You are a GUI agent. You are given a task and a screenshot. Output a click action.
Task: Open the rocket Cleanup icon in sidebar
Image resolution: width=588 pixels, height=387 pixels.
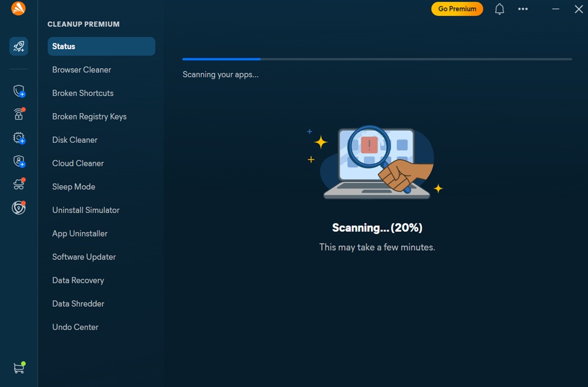pyautogui.click(x=19, y=46)
